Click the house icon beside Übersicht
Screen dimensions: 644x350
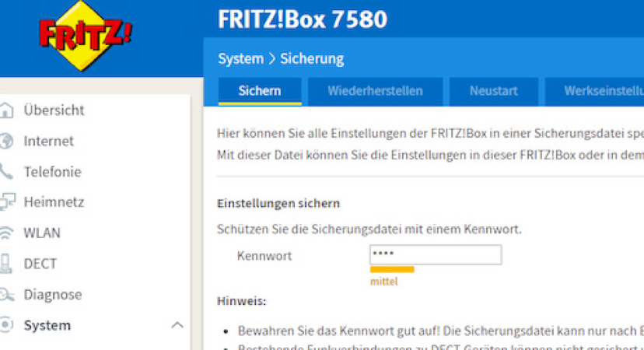click(6, 110)
